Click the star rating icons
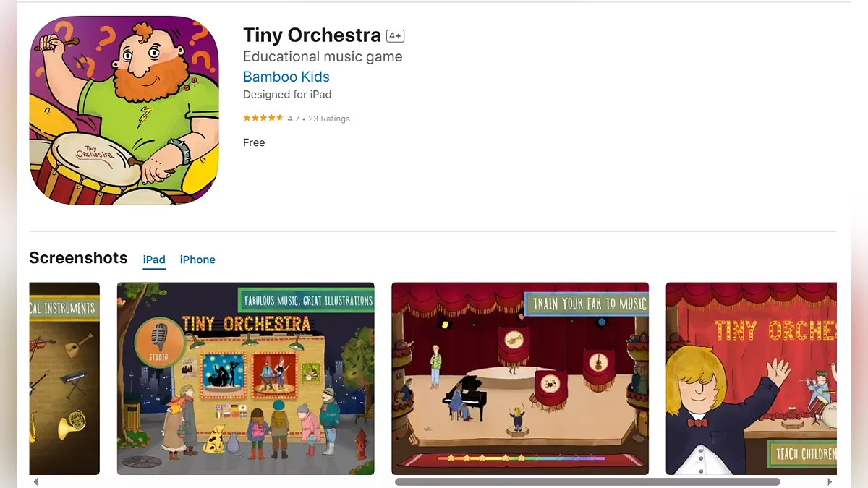This screenshot has width=868, height=488. [263, 118]
